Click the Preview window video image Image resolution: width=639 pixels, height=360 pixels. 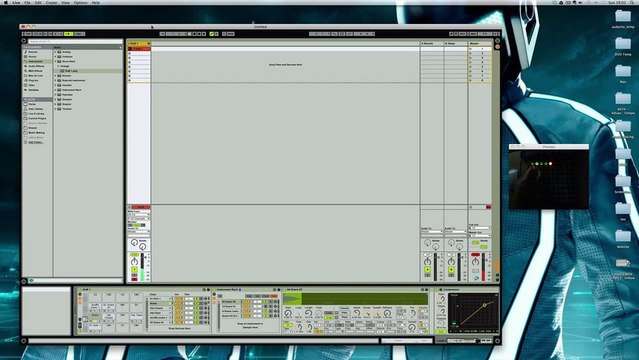[549, 179]
